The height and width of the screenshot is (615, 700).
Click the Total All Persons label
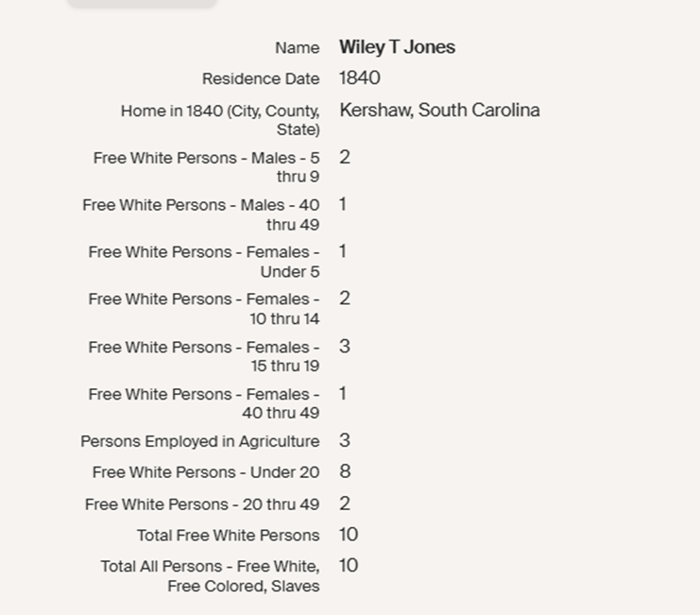tap(210, 576)
